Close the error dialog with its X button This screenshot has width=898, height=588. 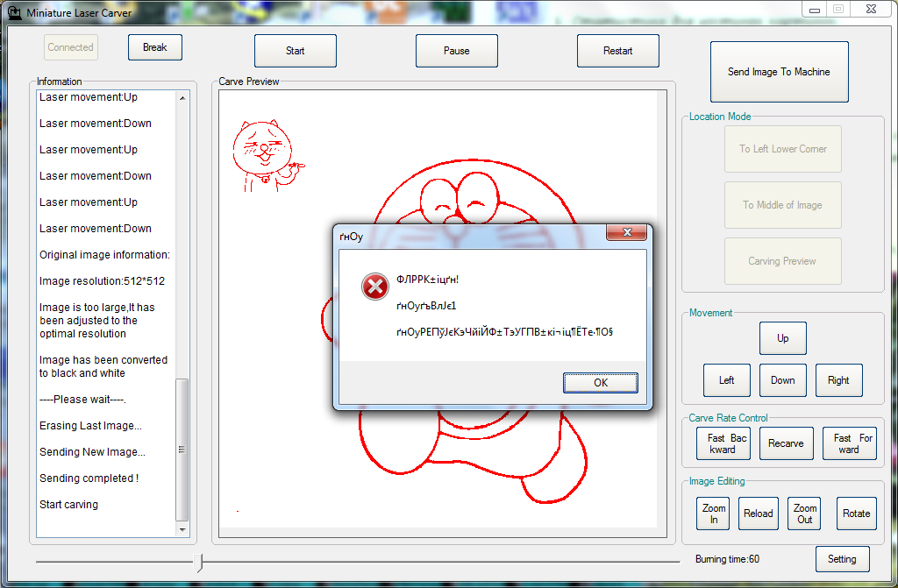coord(626,232)
